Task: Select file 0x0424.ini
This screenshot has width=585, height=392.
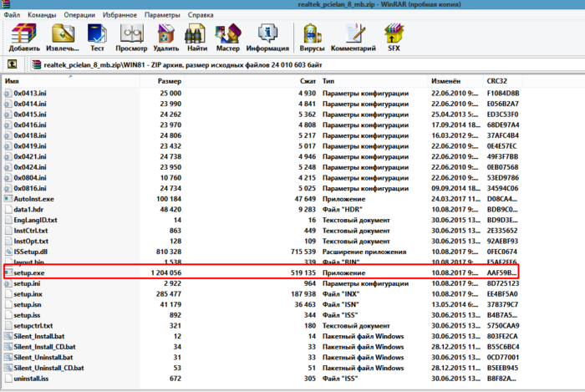Action: pos(30,167)
